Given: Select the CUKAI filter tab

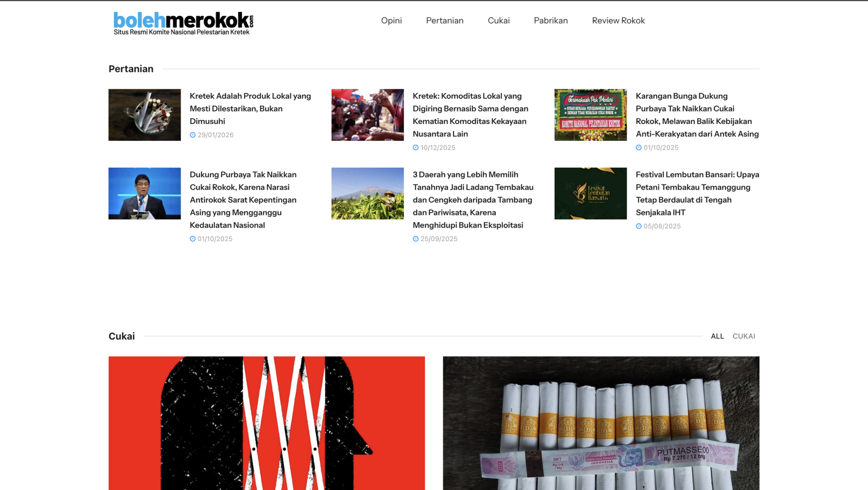Looking at the screenshot, I should pos(744,336).
